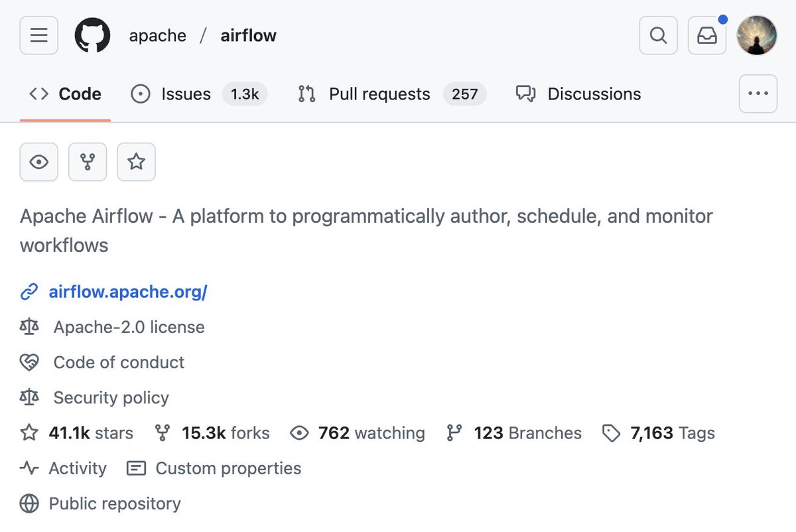The height and width of the screenshot is (532, 796).
Task: Click the search magnifier button
Action: pyautogui.click(x=658, y=35)
